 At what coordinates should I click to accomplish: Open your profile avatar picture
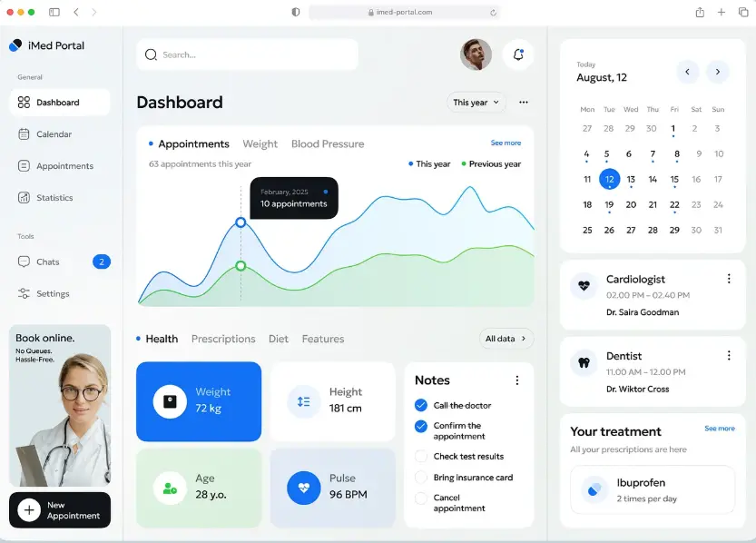[x=476, y=54]
